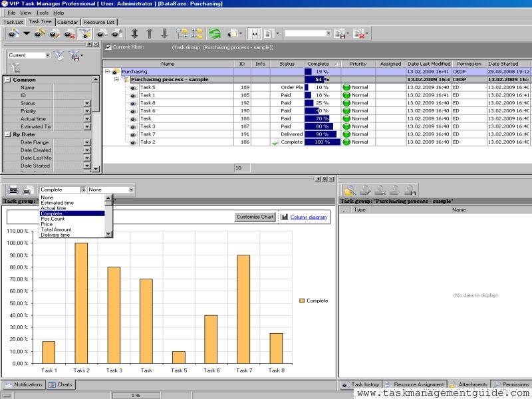The image size is (532, 399).
Task: Click the green Normal priority icon for Task 7
Action: tap(346, 134)
